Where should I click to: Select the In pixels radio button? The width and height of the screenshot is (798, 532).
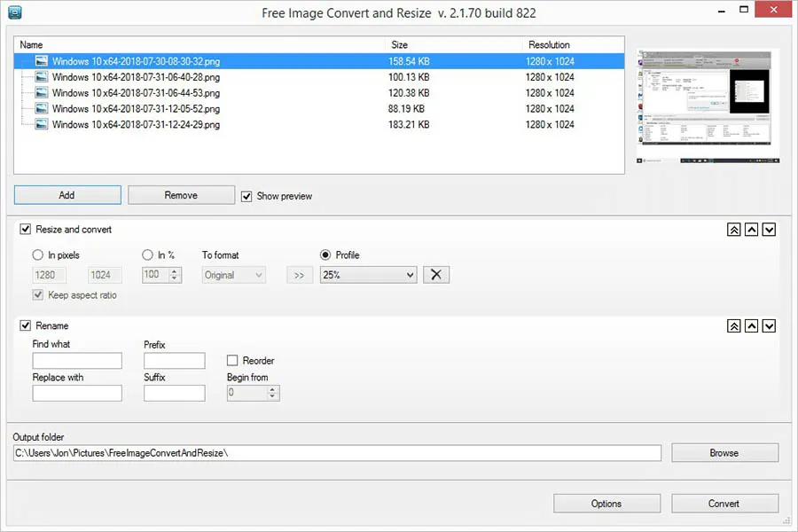point(36,255)
